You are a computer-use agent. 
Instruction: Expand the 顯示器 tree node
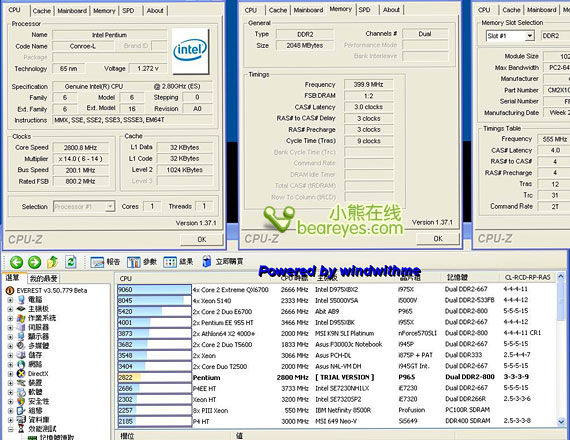pos(10,337)
